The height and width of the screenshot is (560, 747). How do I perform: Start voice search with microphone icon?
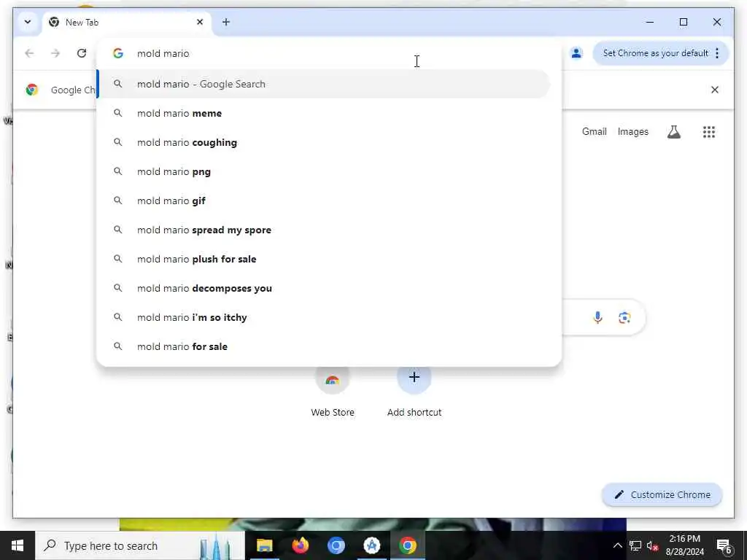click(x=597, y=317)
